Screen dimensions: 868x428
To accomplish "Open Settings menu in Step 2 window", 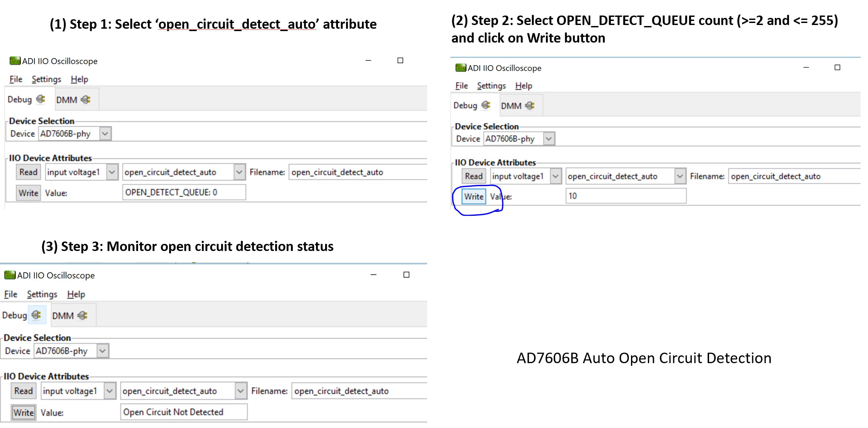I will pos(491,86).
